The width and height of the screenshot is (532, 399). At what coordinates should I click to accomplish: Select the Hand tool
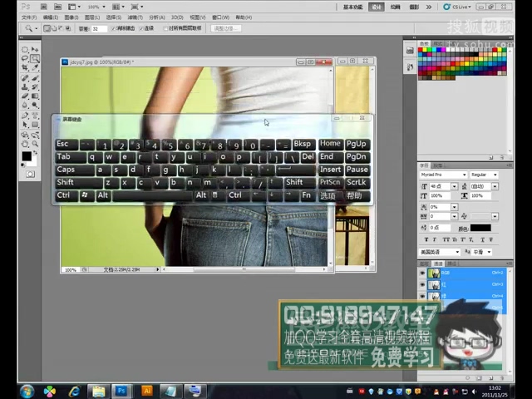click(x=25, y=144)
